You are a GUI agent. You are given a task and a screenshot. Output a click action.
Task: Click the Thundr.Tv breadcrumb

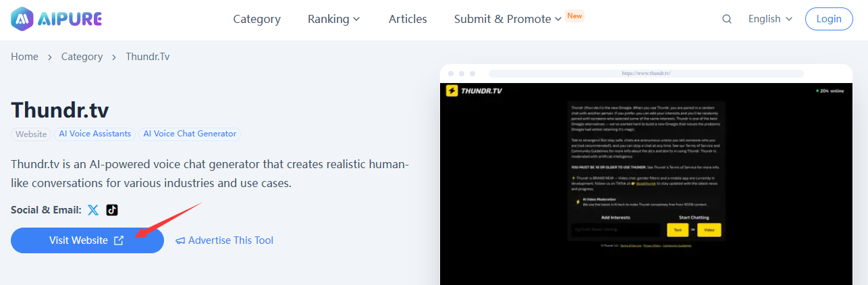(x=148, y=57)
